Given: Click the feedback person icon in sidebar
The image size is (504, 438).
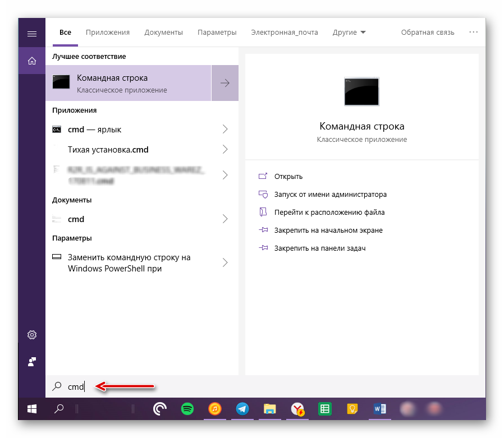Looking at the screenshot, I should click(32, 362).
